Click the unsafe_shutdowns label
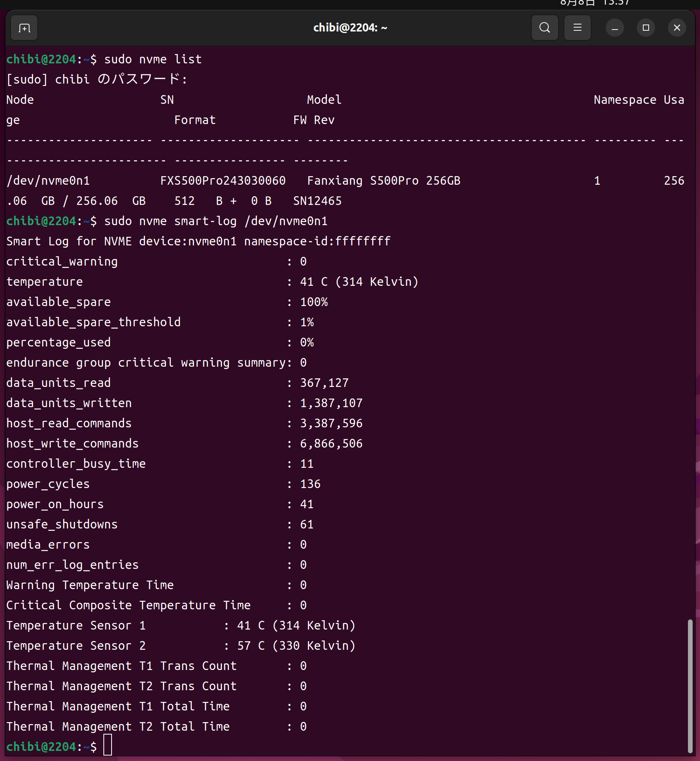This screenshot has height=761, width=700. (62, 525)
